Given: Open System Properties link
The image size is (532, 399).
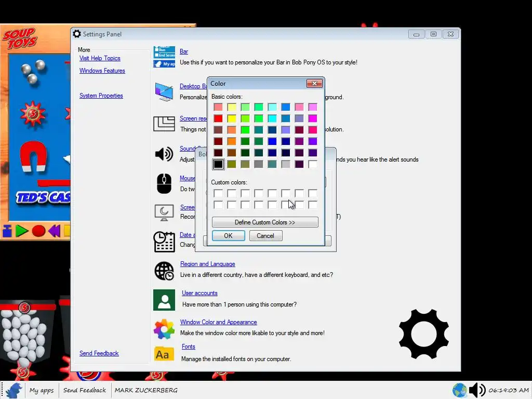Looking at the screenshot, I should click(101, 96).
